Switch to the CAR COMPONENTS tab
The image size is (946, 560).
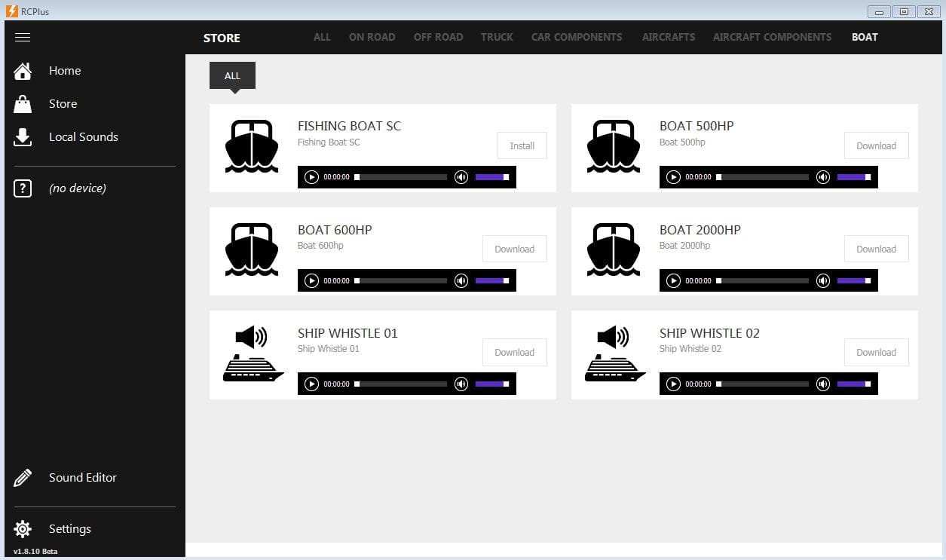coord(577,37)
